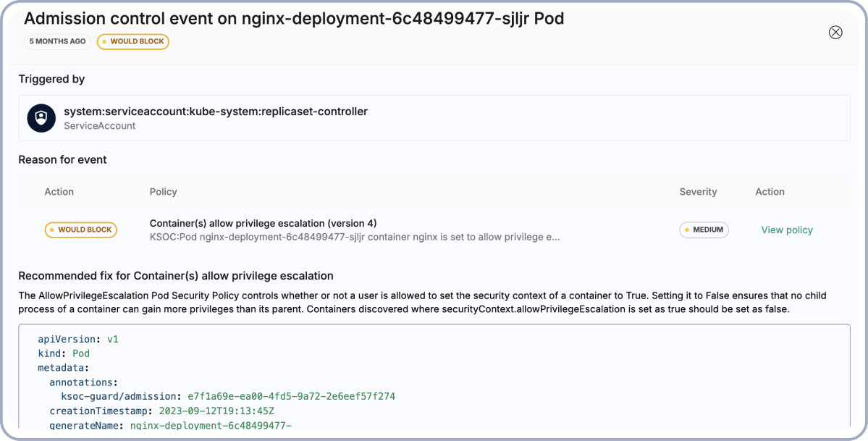
Task: Click the 5 MONTHS AGO timestamp badge
Action: pos(57,41)
